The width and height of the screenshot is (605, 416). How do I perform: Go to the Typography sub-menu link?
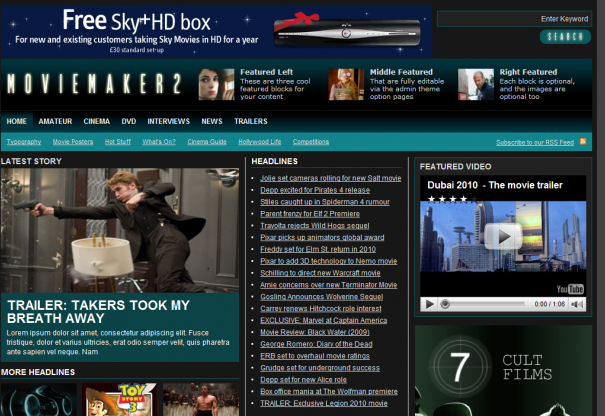click(x=24, y=142)
